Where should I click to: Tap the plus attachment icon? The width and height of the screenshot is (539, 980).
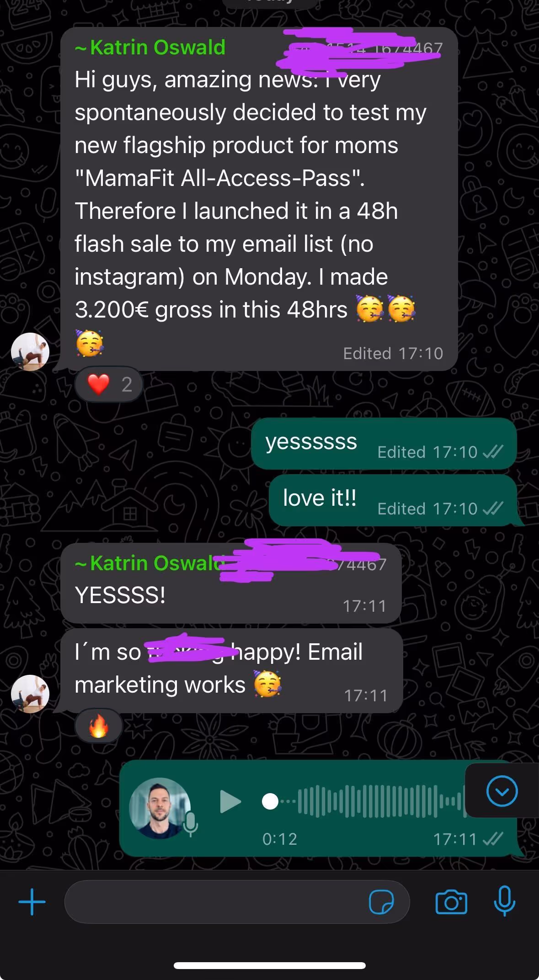point(32,902)
